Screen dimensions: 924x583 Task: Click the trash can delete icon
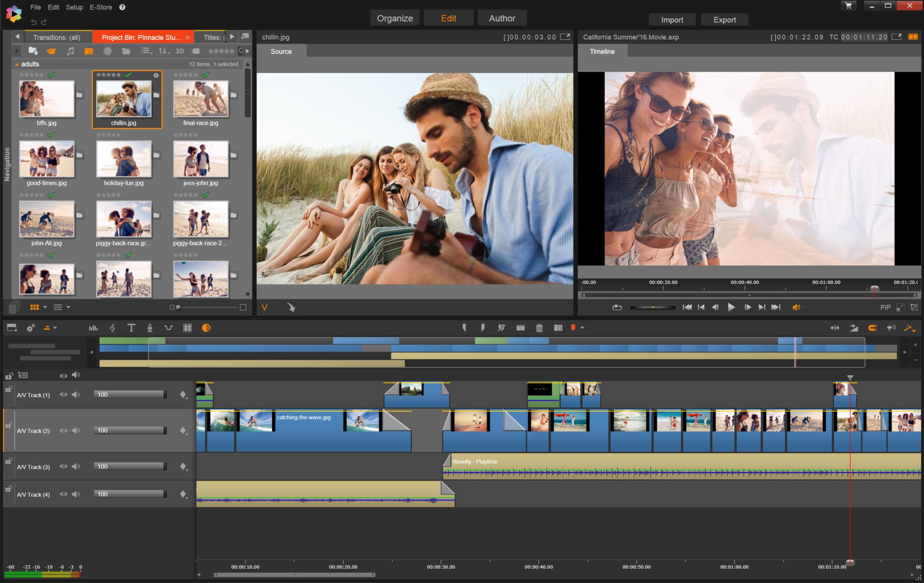coord(539,328)
